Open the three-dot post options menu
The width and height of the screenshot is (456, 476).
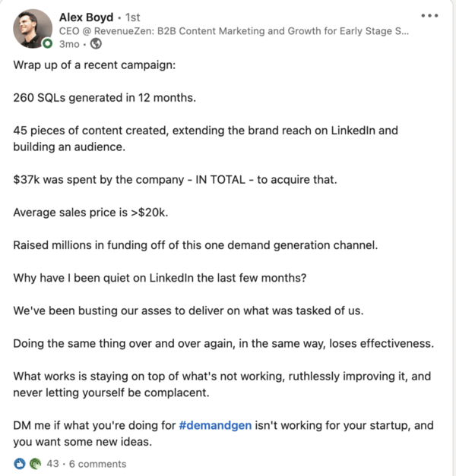point(429,15)
